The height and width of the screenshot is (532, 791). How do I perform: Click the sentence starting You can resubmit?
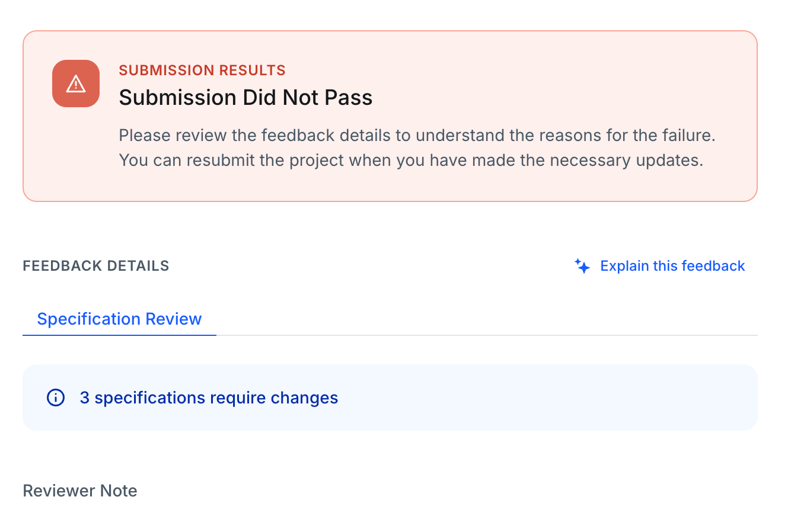tap(411, 160)
